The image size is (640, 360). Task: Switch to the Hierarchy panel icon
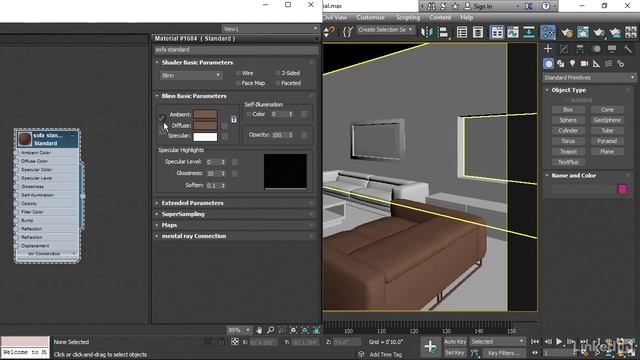pos(580,49)
